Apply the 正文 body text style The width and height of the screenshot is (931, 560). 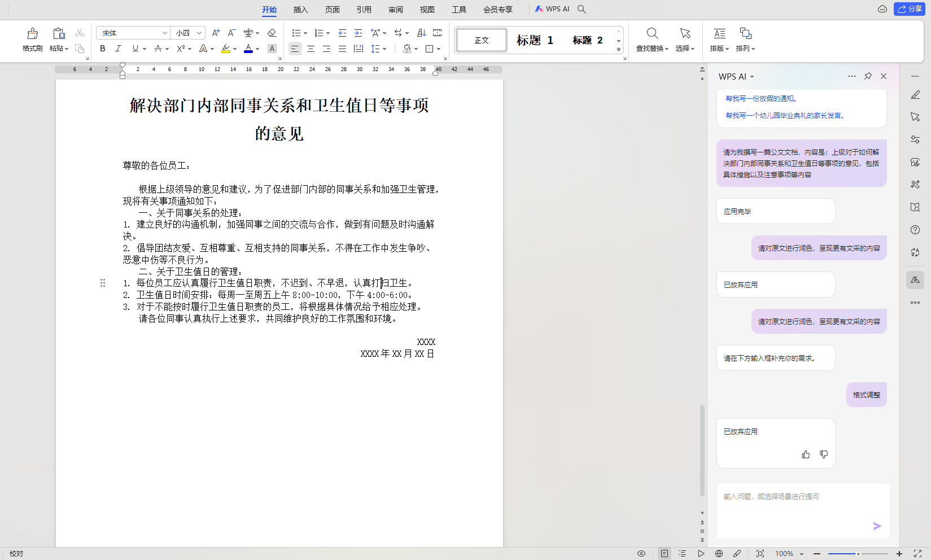coord(482,40)
